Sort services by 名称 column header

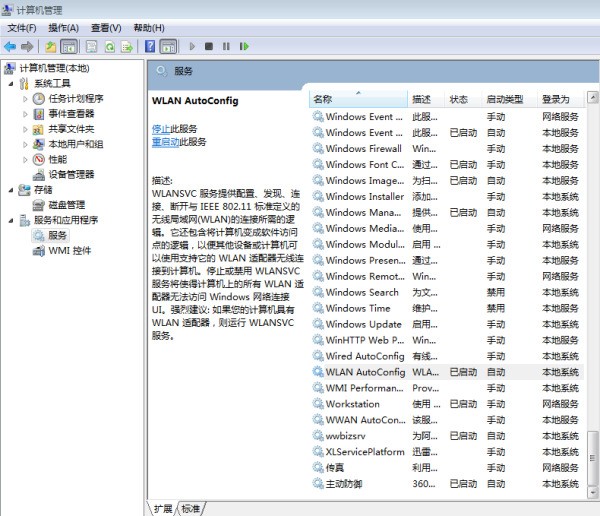[x=358, y=100]
